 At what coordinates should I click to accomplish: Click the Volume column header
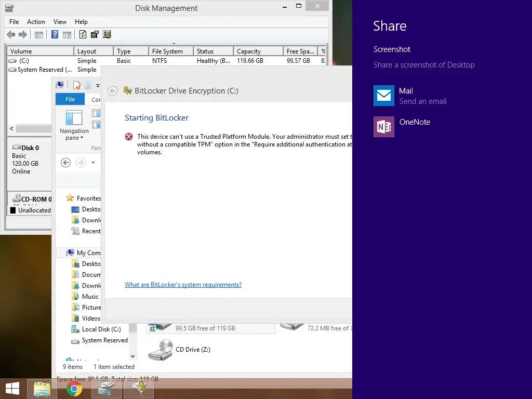click(41, 51)
